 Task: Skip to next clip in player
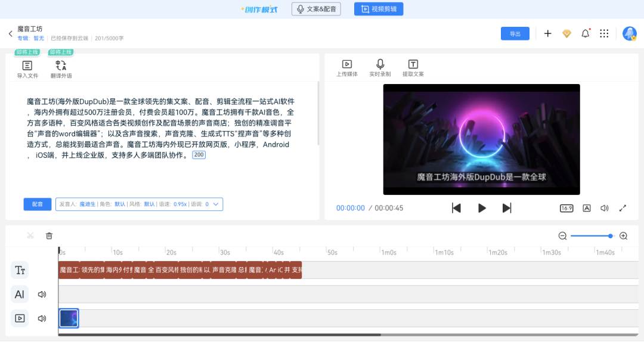coord(507,208)
